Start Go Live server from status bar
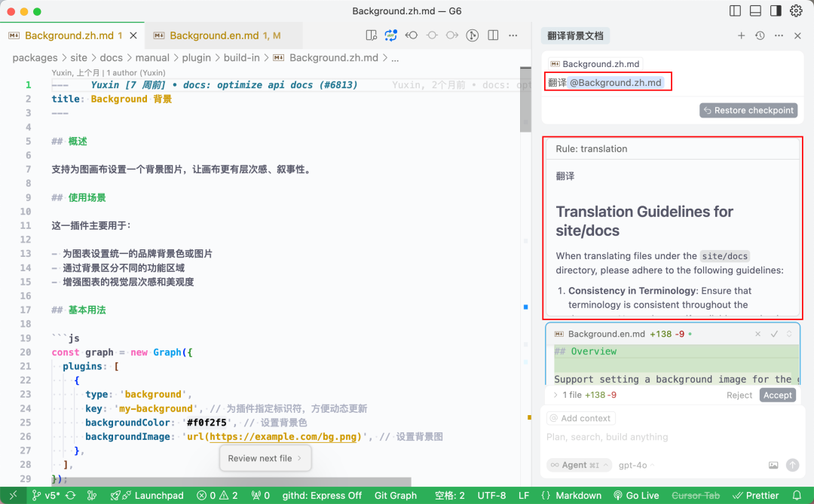Image resolution: width=814 pixels, height=504 pixels. (636, 495)
